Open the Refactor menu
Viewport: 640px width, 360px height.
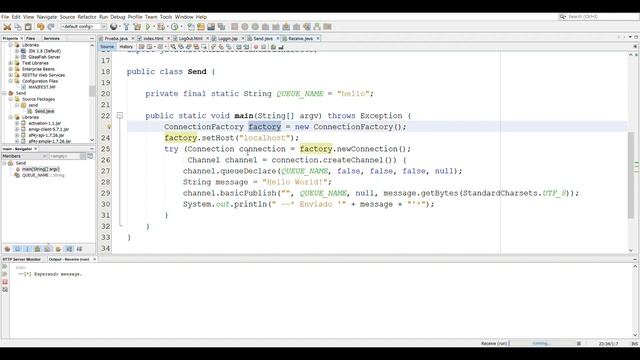click(87, 17)
